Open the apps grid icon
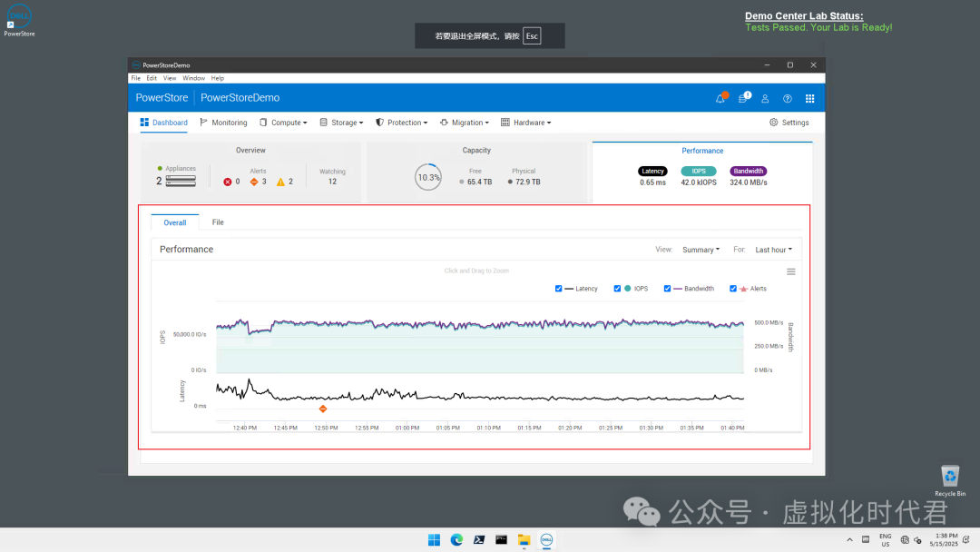 [x=810, y=98]
